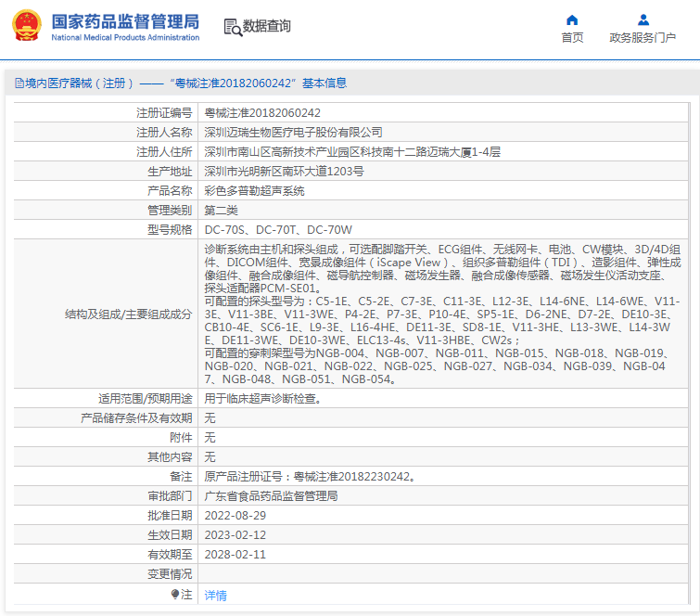Select the 注册证编号 label
The height and width of the screenshot is (616, 700).
[164, 113]
